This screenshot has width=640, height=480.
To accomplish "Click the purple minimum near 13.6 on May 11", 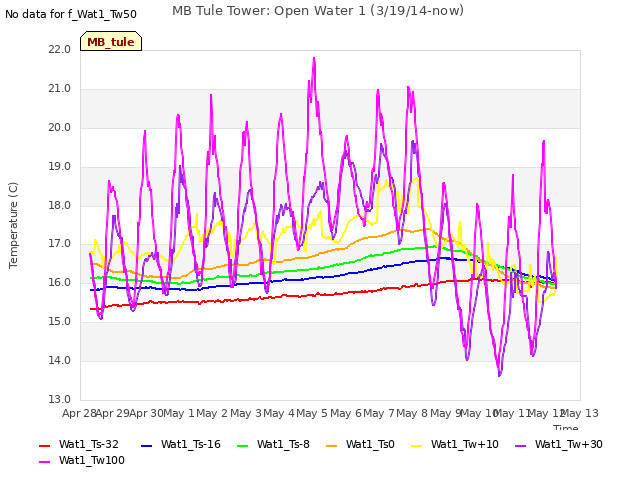I will (500, 375).
